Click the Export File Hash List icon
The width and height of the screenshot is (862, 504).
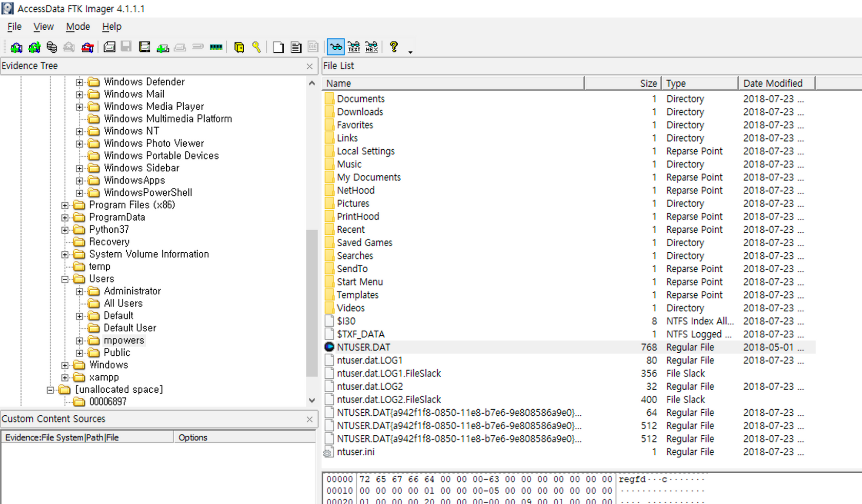coord(296,47)
